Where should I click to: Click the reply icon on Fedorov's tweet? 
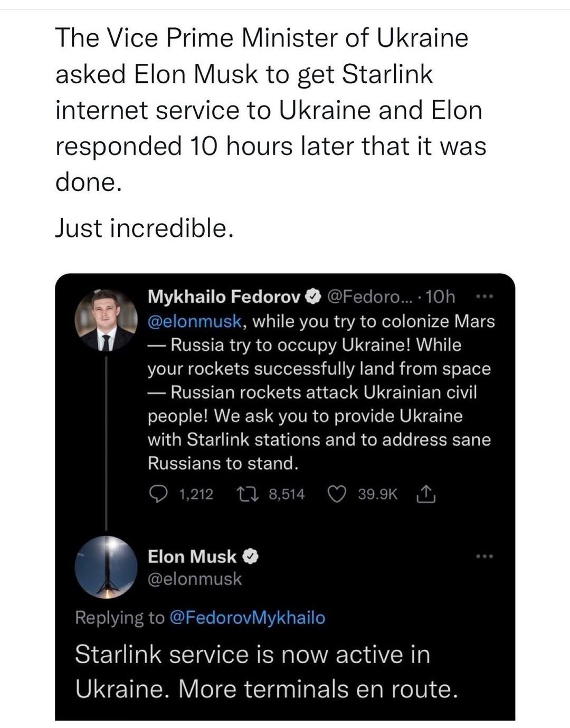(x=158, y=494)
